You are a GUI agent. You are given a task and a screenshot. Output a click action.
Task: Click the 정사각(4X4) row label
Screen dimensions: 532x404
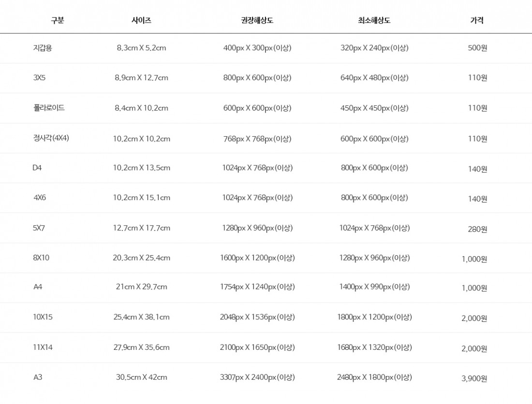51,138
